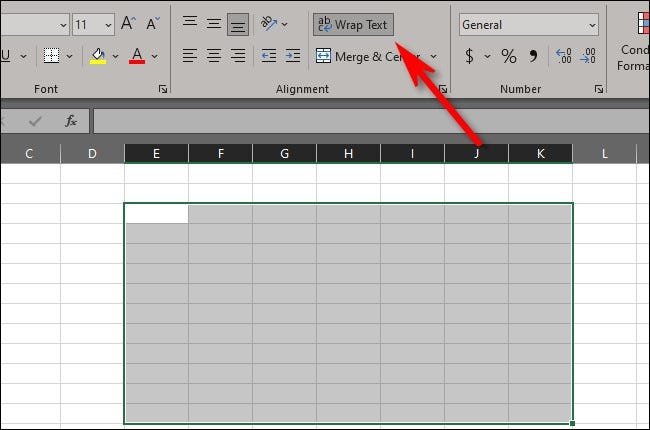Toggle Wrap Text
The width and height of the screenshot is (650, 430).
click(x=353, y=24)
